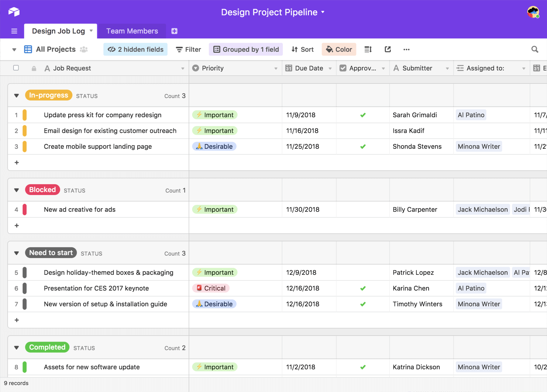Viewport: 547px width, 392px height.
Task: Click the share view icon
Action: [x=387, y=49]
